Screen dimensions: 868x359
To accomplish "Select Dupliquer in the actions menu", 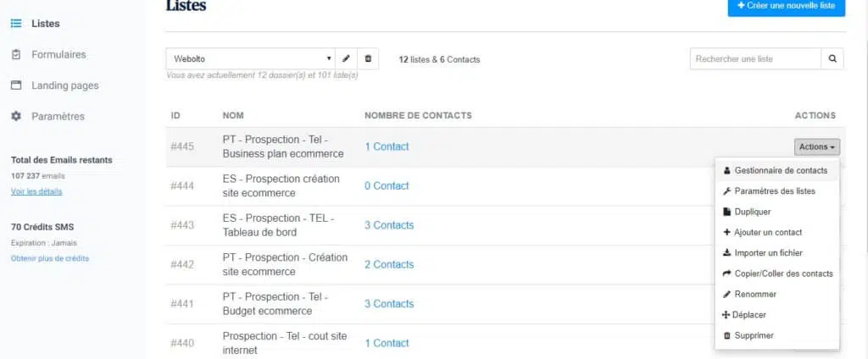I will (x=753, y=212).
